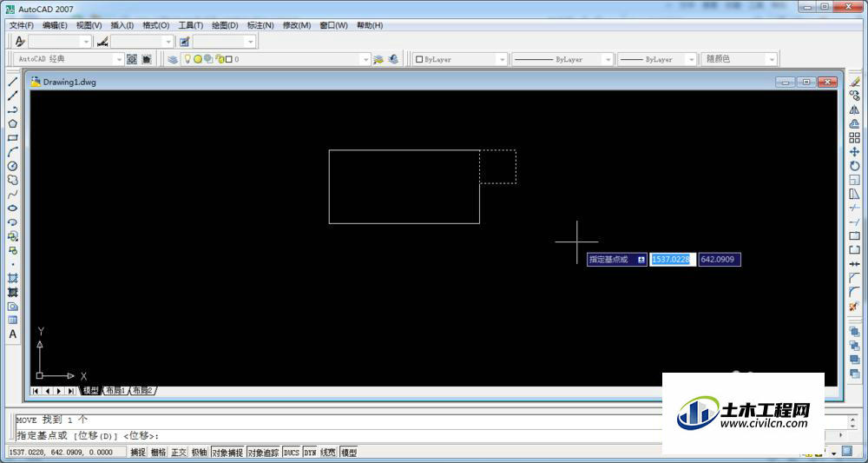Click the Erase tool
The image size is (868, 463).
[855, 82]
